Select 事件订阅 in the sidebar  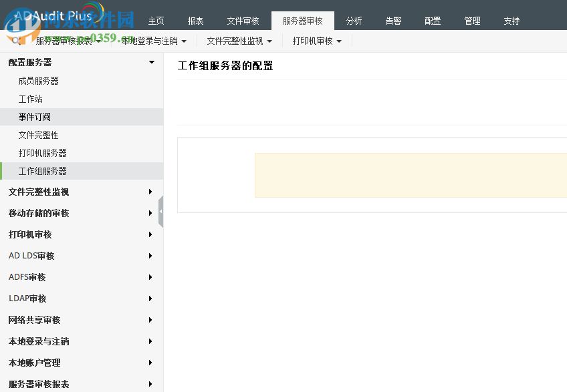click(x=34, y=116)
